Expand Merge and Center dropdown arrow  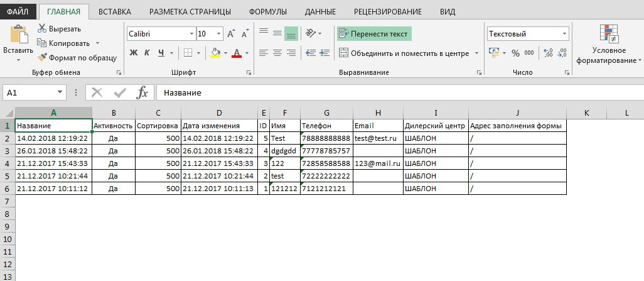point(476,53)
